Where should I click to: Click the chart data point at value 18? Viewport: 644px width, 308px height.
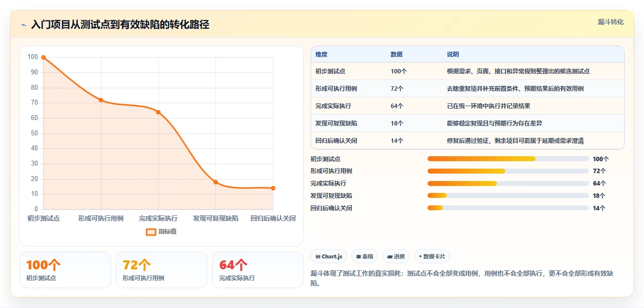click(215, 182)
